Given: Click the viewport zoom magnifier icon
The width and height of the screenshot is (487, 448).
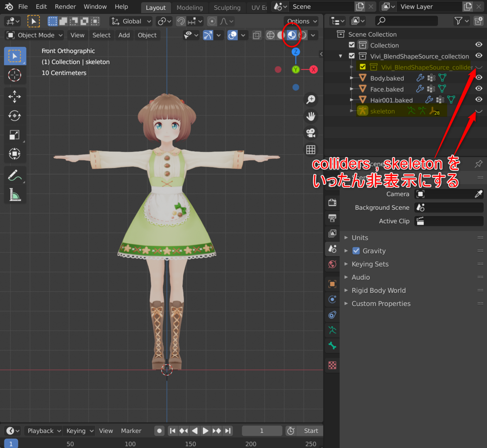Looking at the screenshot, I should pos(311,100).
